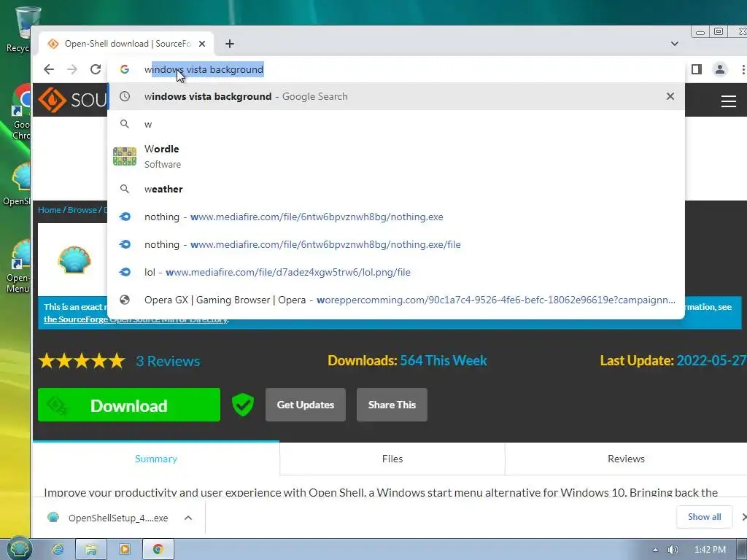Launch Internet Explorer from the taskbar
Screen dimensions: 747x560
click(58, 550)
